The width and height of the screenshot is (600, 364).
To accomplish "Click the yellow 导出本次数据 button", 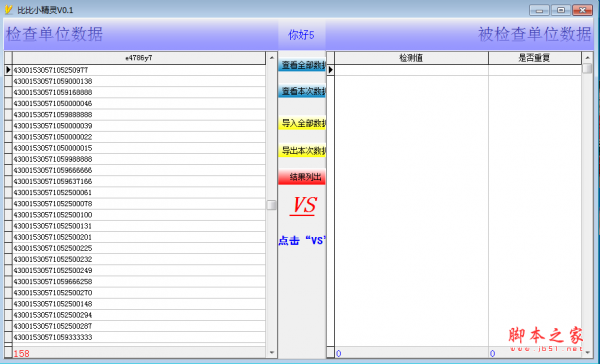I will tap(302, 150).
